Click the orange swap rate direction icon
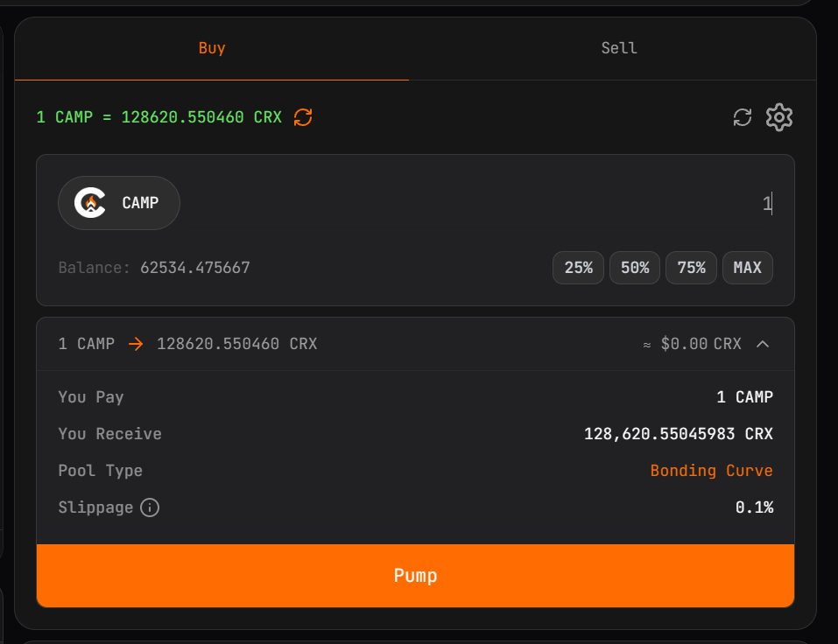The width and height of the screenshot is (838, 644). (x=303, y=117)
